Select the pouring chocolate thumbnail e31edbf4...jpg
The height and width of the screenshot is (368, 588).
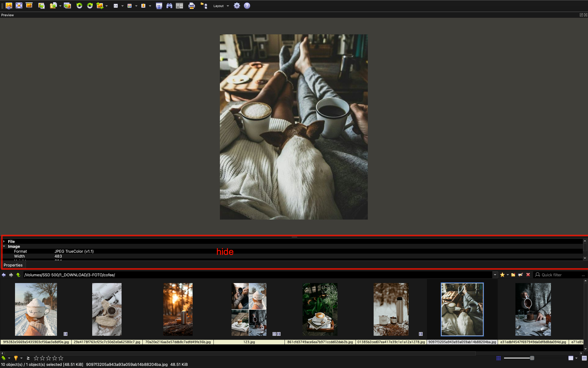[x=533, y=309]
